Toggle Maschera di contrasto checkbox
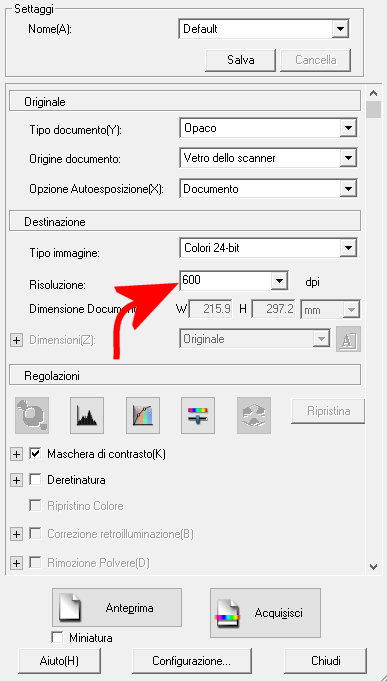 pos(35,454)
